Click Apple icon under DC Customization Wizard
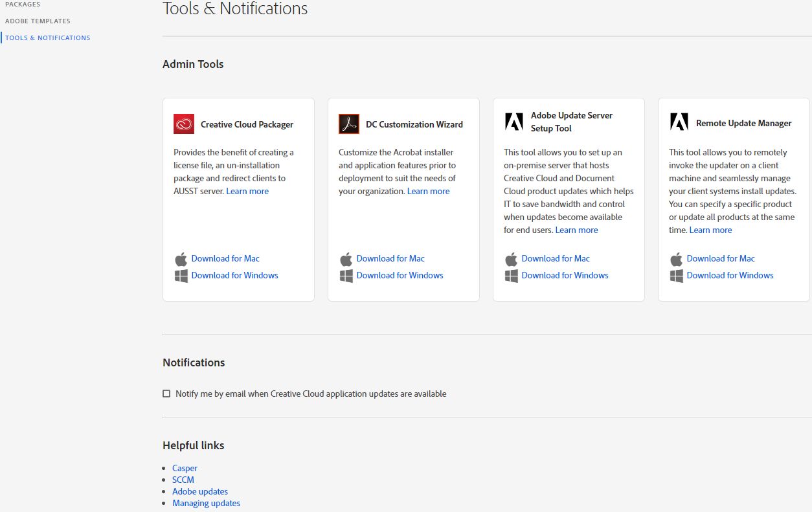The width and height of the screenshot is (812, 512). click(346, 259)
